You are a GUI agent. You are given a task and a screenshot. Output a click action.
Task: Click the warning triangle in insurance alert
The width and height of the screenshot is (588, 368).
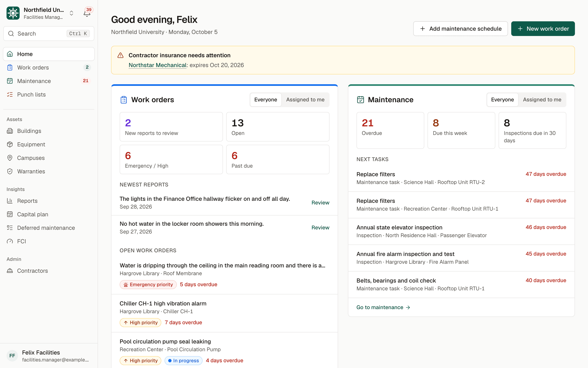[120, 55]
